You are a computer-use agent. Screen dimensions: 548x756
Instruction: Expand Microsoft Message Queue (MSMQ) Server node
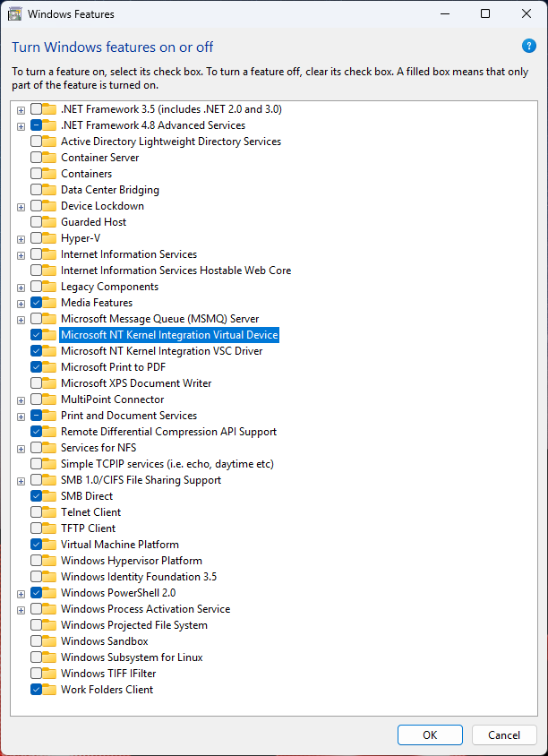pyautogui.click(x=21, y=320)
